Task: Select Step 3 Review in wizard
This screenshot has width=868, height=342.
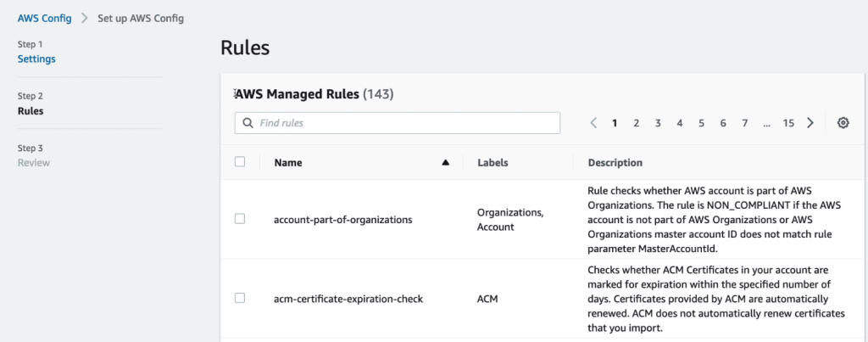Action: [x=34, y=162]
